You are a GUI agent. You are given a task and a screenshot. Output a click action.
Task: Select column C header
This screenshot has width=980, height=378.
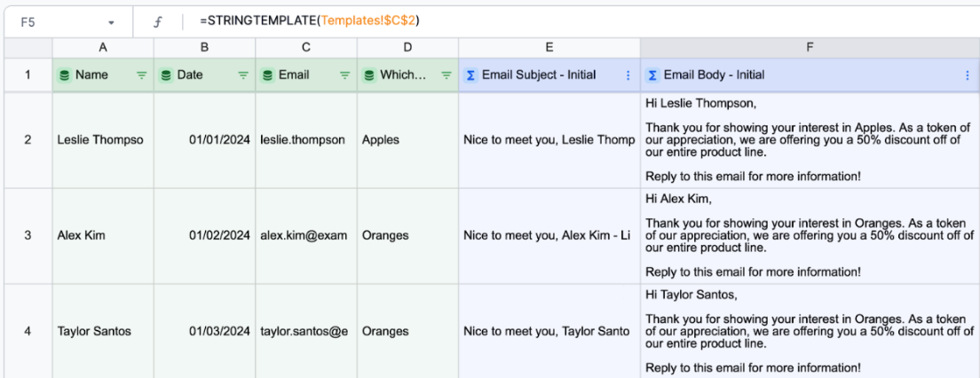point(306,48)
